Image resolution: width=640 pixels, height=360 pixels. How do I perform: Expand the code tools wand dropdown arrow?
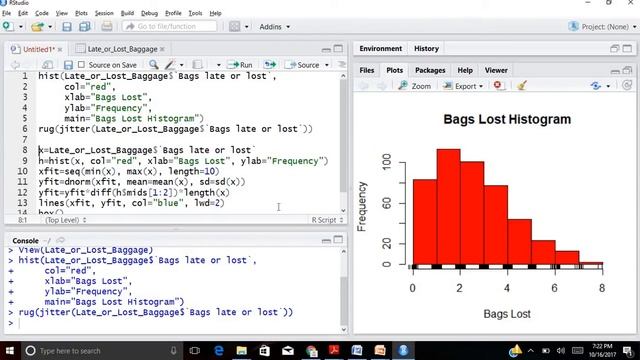(182, 65)
